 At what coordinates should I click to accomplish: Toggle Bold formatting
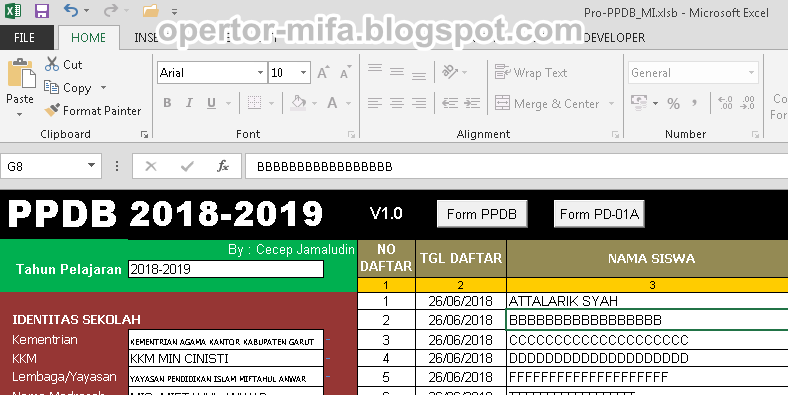coord(167,103)
